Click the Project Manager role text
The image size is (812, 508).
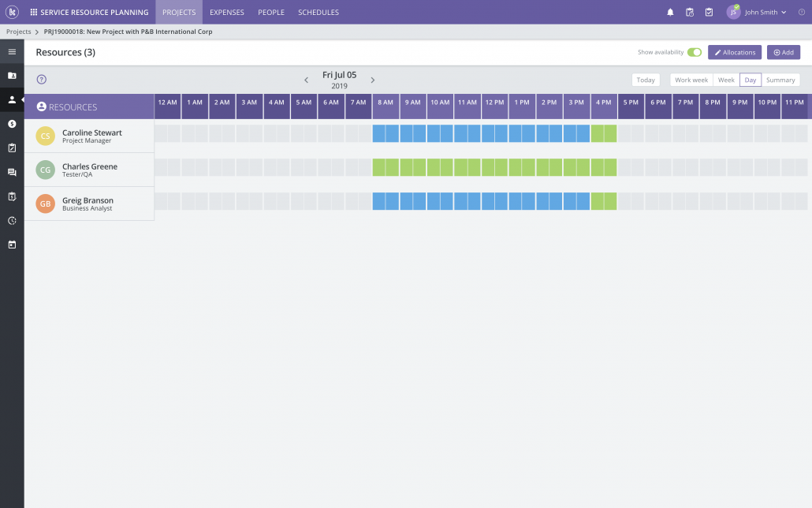(x=87, y=140)
